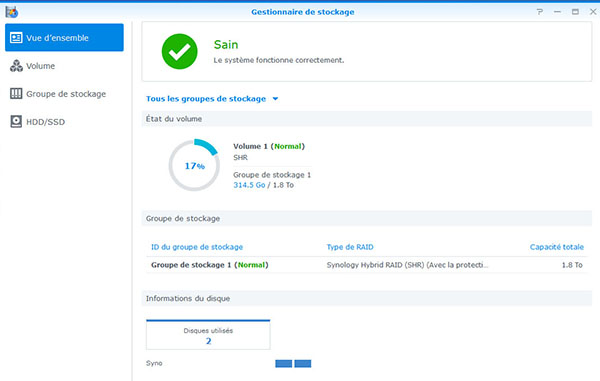Open the Vue d'ensemble overview tab
Image resolution: width=600 pixels, height=381 pixels.
tap(64, 37)
